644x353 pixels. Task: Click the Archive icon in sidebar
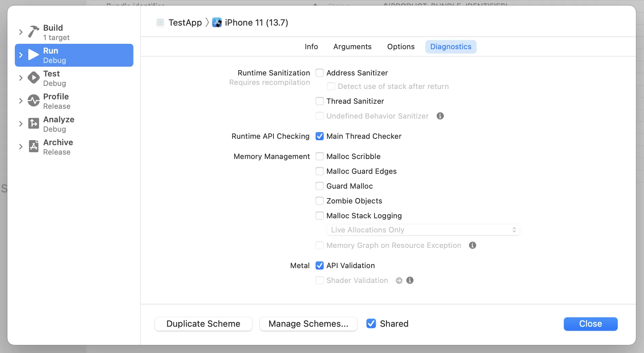coord(33,147)
